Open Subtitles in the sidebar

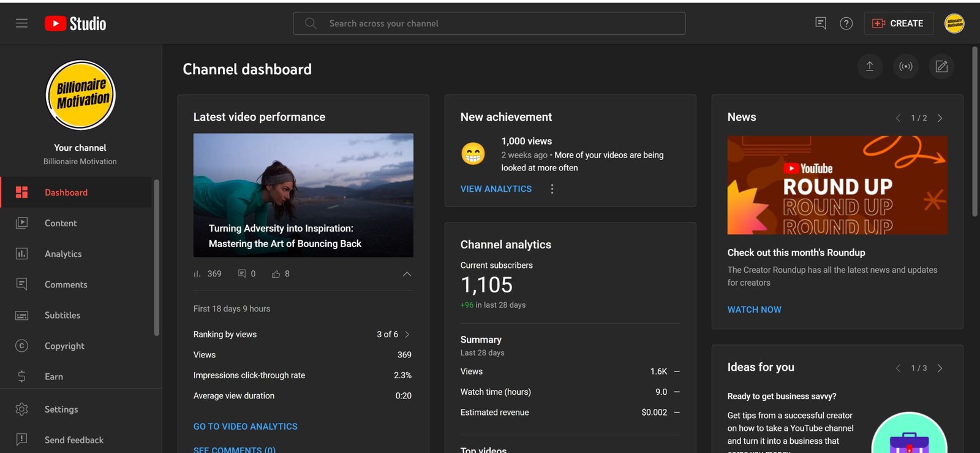click(x=76, y=315)
